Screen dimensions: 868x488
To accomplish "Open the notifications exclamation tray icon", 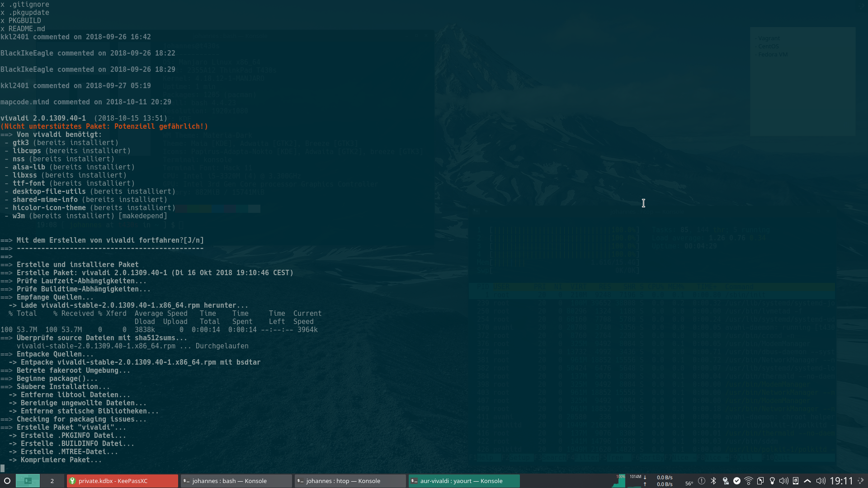I will pos(702,481).
